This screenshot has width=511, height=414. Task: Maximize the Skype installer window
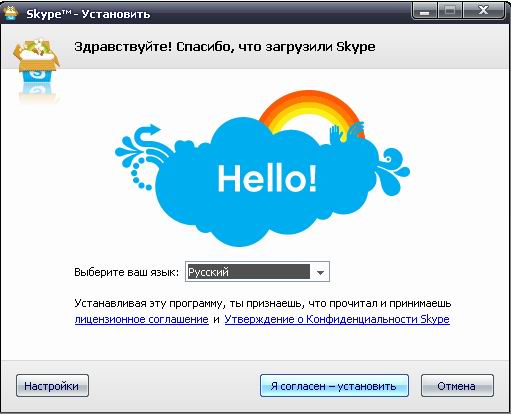click(x=450, y=12)
